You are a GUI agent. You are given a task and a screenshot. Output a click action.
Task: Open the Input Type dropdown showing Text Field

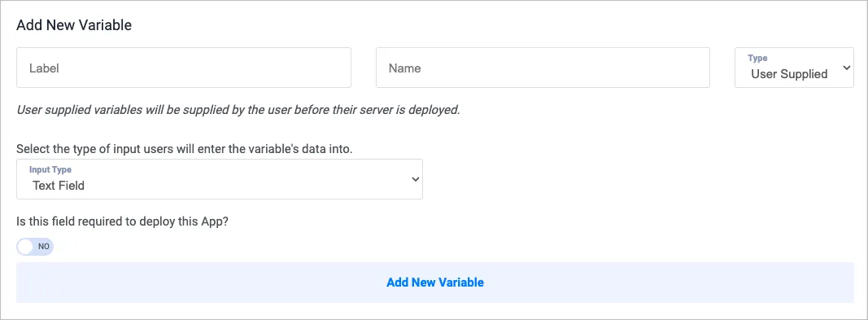(x=219, y=179)
